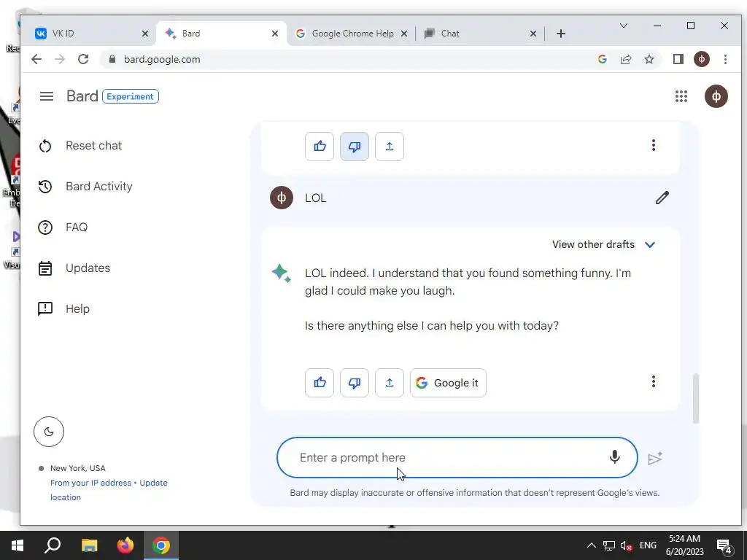Open a new browser tab
Viewport: 747px width, 560px height.
[x=561, y=34]
